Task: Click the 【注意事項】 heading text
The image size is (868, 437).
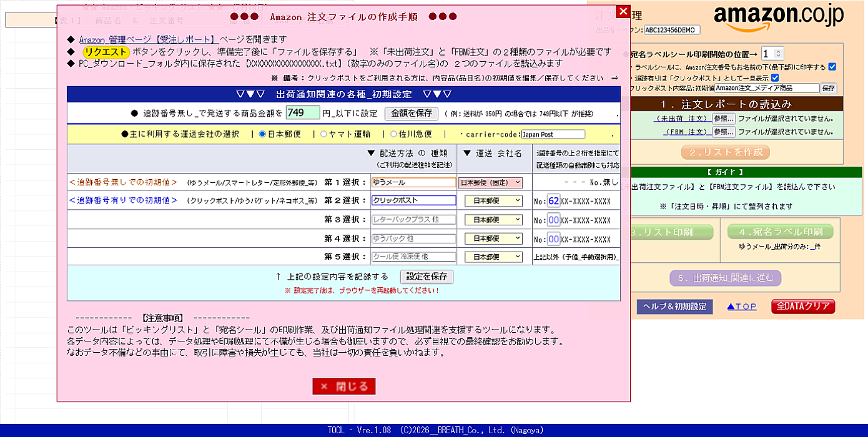Action: 164,318
